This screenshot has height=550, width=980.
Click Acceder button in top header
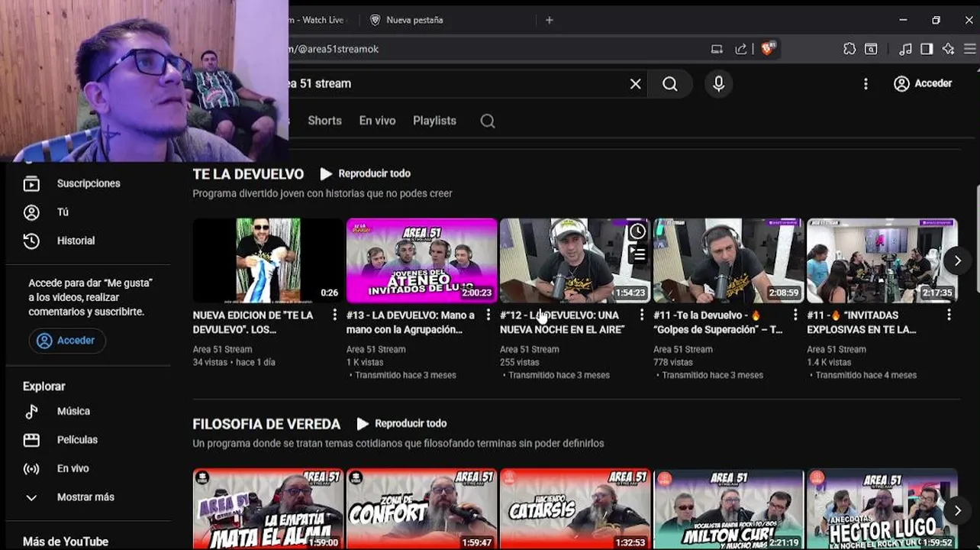pos(923,84)
